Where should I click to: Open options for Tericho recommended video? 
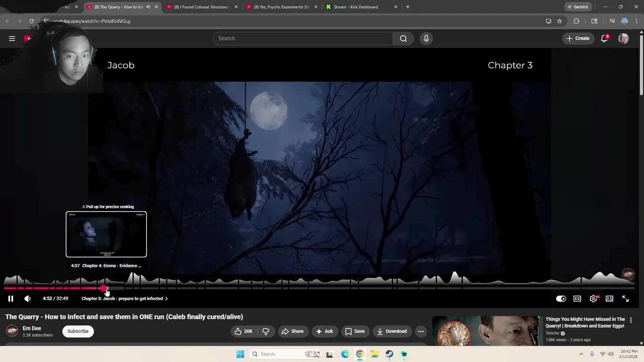(631, 320)
